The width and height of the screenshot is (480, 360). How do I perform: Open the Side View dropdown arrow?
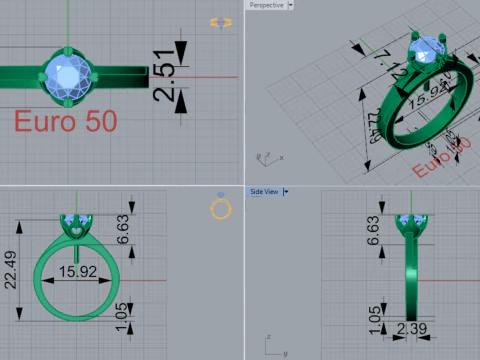coord(286,192)
